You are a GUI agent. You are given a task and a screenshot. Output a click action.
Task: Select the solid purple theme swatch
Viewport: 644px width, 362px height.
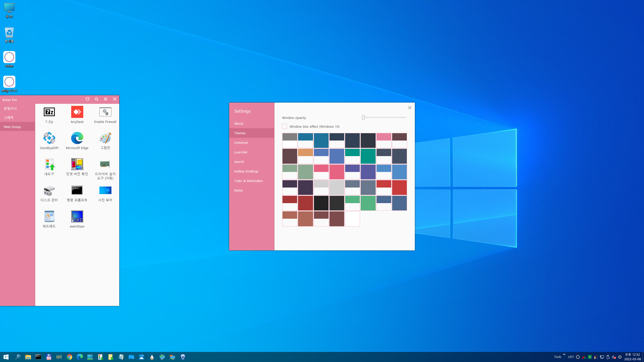coord(368,172)
